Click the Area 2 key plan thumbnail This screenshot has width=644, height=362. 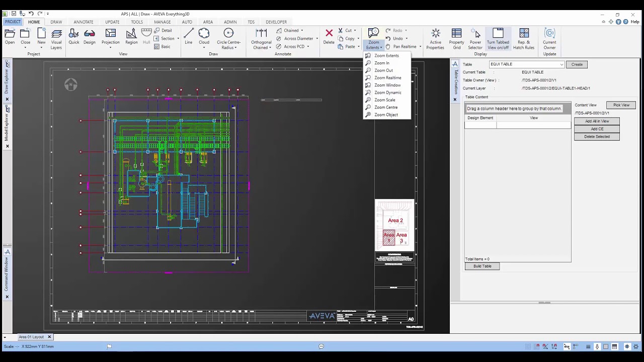395,220
